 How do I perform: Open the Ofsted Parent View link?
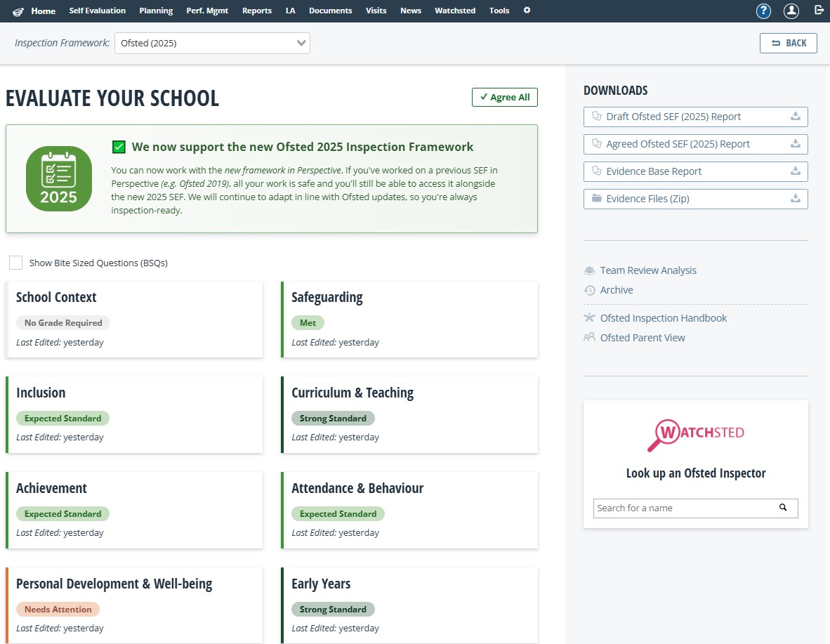[x=642, y=337]
